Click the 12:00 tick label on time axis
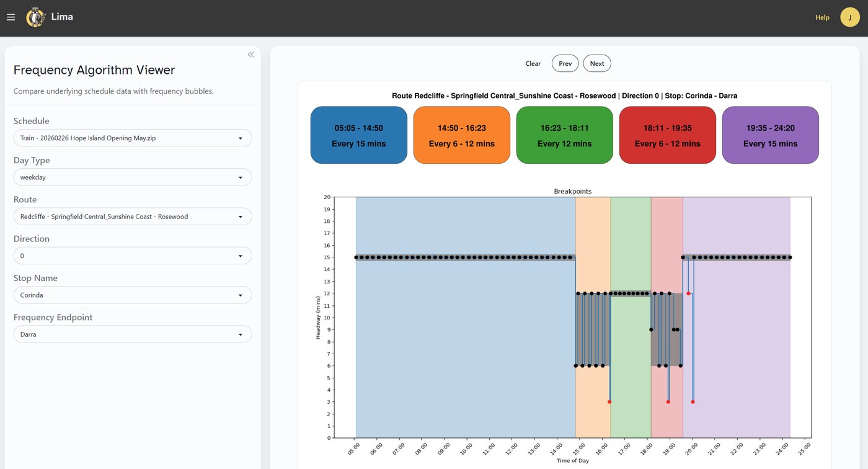The image size is (868, 469). (510, 448)
